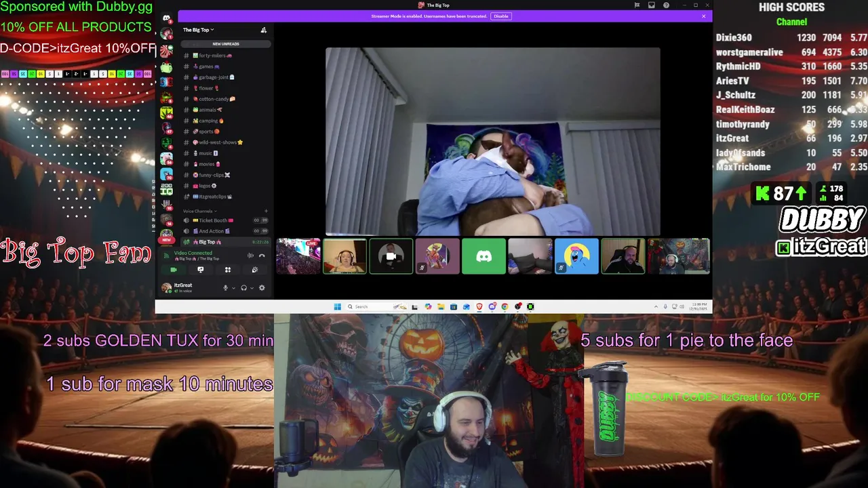Screen dimensions: 868x488
Task: Invite members to The Big Top server
Action: click(264, 30)
